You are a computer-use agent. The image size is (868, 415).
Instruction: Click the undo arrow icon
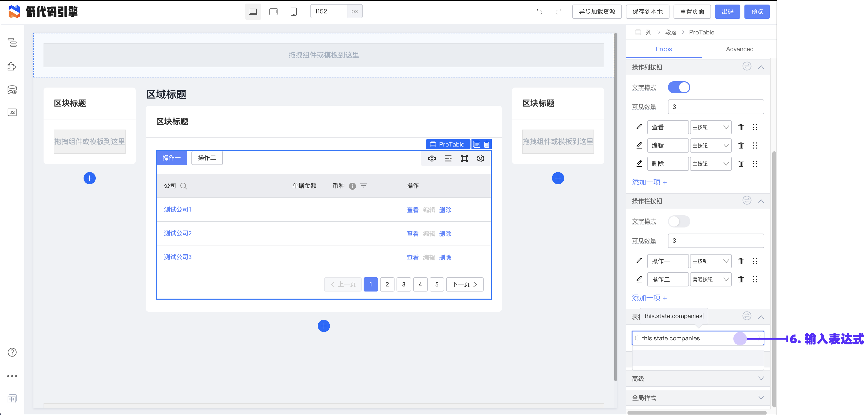(539, 12)
